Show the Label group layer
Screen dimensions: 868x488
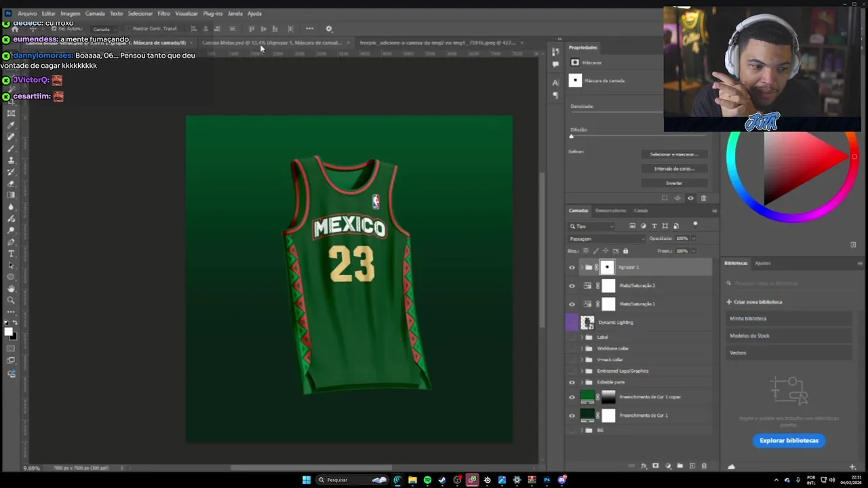click(x=572, y=337)
